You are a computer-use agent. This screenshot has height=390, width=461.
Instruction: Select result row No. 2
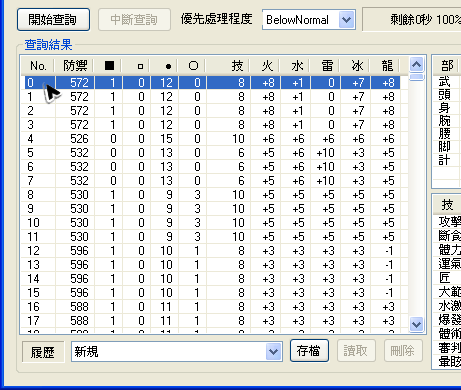click(212, 111)
